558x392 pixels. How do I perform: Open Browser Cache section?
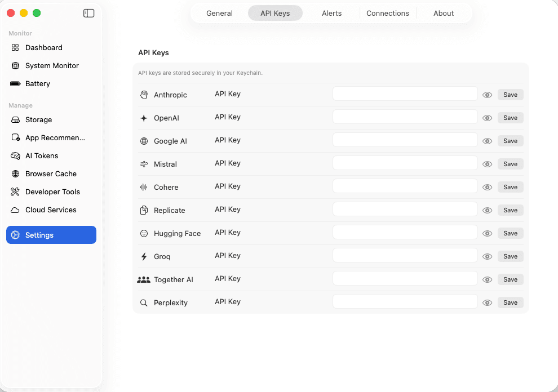click(51, 174)
